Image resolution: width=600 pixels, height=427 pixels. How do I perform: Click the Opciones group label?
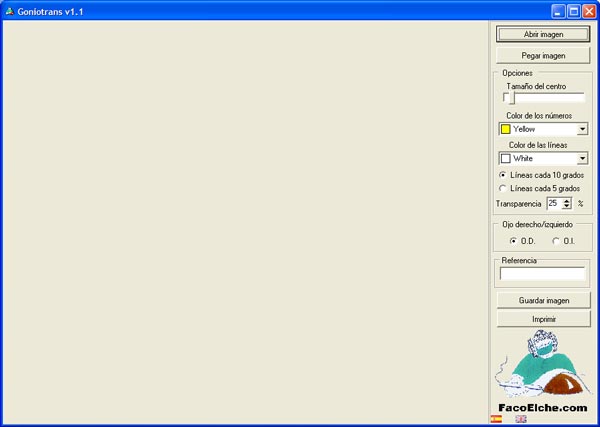point(517,73)
